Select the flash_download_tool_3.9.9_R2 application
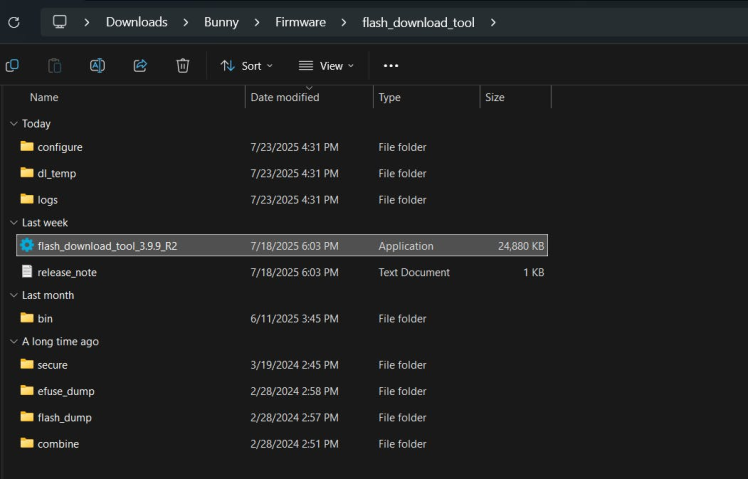 [x=107, y=246]
